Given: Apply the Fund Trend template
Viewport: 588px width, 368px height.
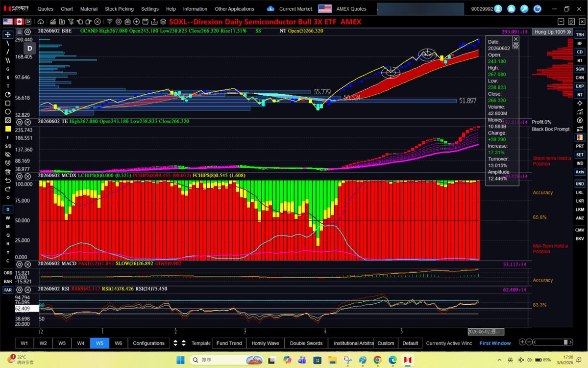Looking at the screenshot, I should pyautogui.click(x=229, y=343).
